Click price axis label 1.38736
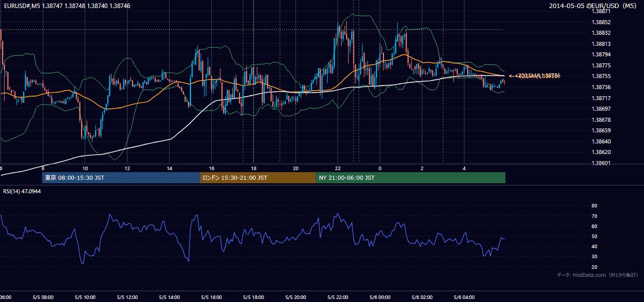 point(601,87)
